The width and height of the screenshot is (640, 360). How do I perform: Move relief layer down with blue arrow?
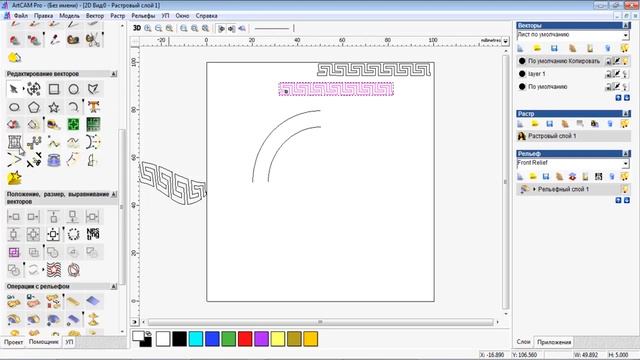[627, 200]
